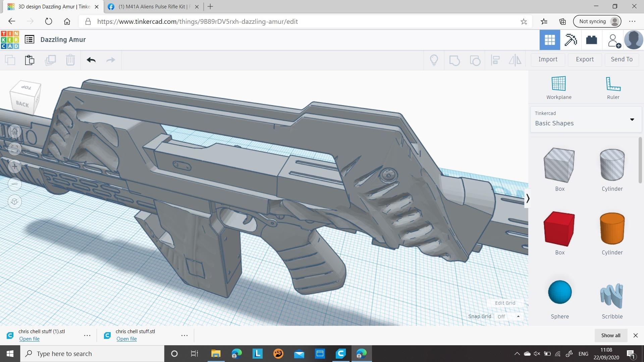Open Windows Start menu
644x362 pixels.
point(10,354)
